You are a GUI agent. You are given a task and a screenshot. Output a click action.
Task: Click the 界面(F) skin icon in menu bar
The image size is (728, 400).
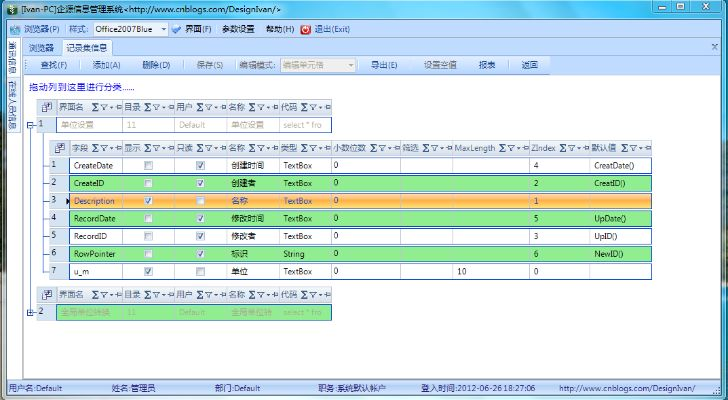pyautogui.click(x=178, y=29)
